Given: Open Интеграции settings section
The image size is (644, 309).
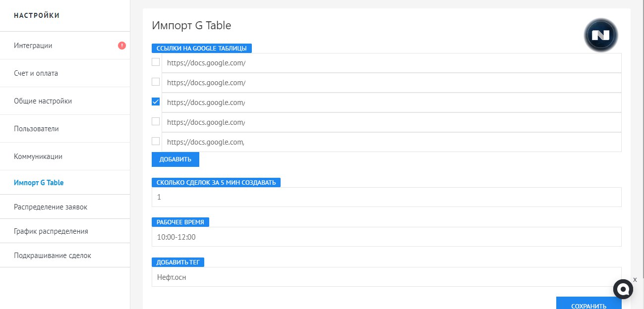Looking at the screenshot, I should 33,46.
